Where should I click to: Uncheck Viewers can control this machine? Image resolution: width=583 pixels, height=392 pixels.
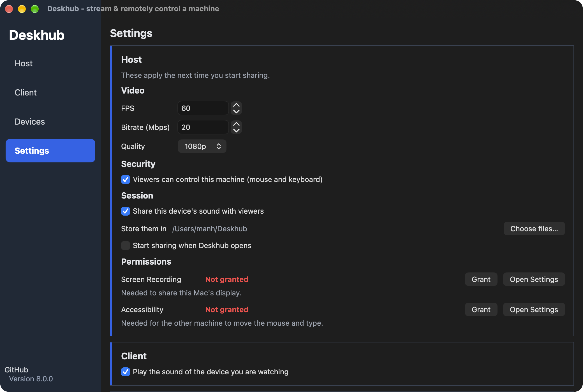click(x=126, y=179)
